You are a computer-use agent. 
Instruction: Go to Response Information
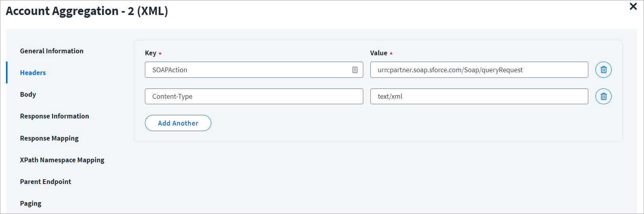[x=54, y=116]
